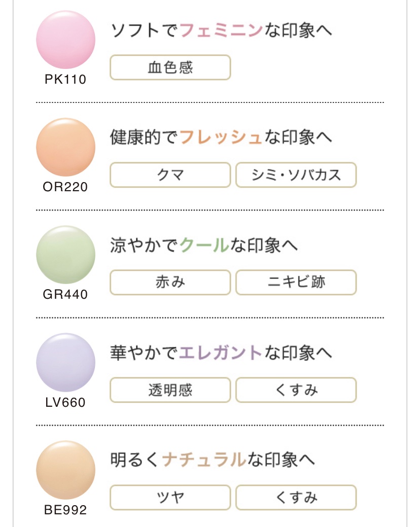Image resolution: width=420 pixels, height=527 pixels.
Task: Pick the lavender LV660 color swatch
Action: [x=65, y=362]
